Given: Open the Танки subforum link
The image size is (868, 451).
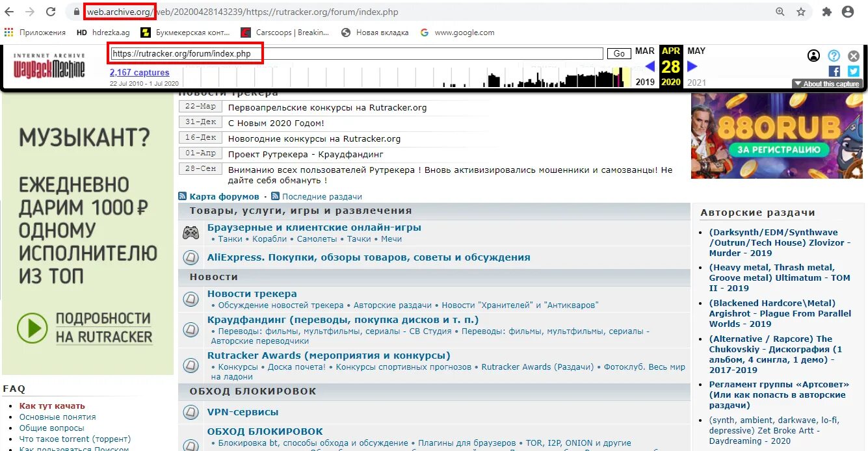Looking at the screenshot, I should point(230,239).
